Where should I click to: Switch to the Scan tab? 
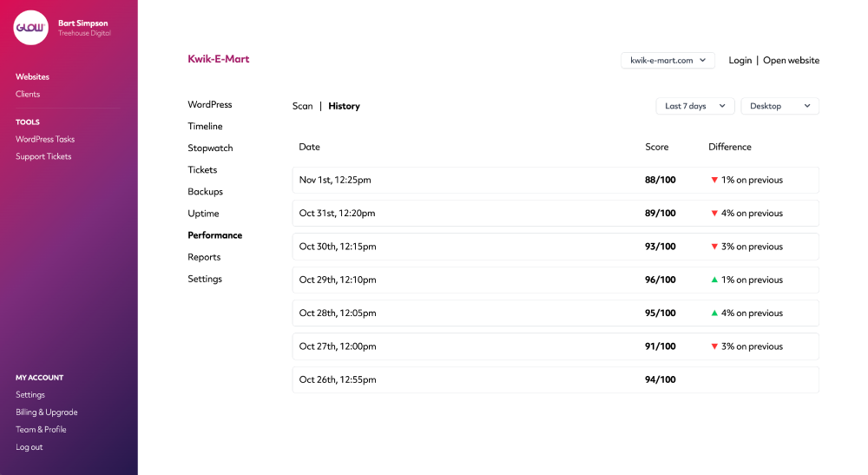coord(302,106)
